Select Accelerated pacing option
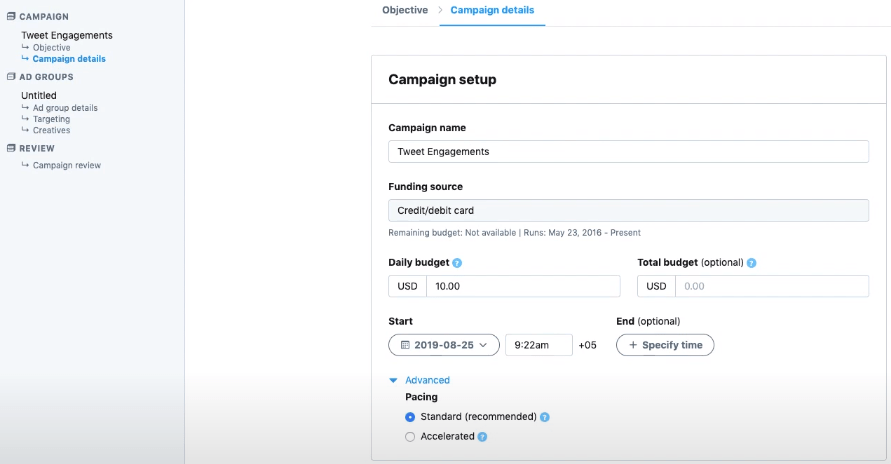 pyautogui.click(x=410, y=437)
